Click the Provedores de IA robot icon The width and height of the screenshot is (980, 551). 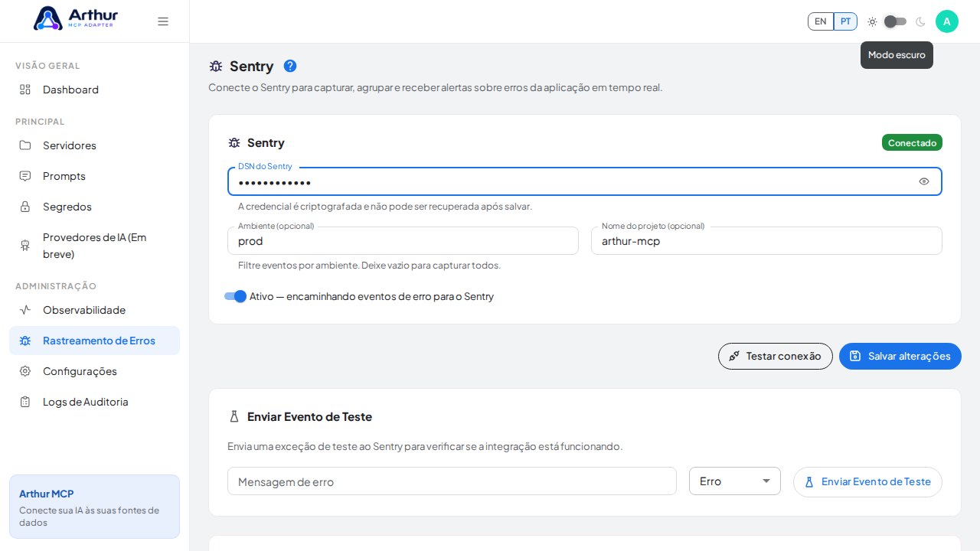point(25,246)
